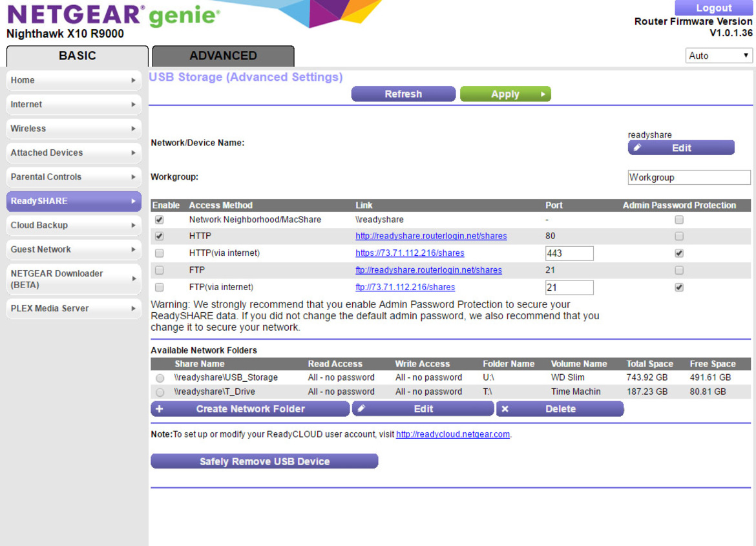
Task: Refresh the USB Storage settings
Action: click(404, 94)
